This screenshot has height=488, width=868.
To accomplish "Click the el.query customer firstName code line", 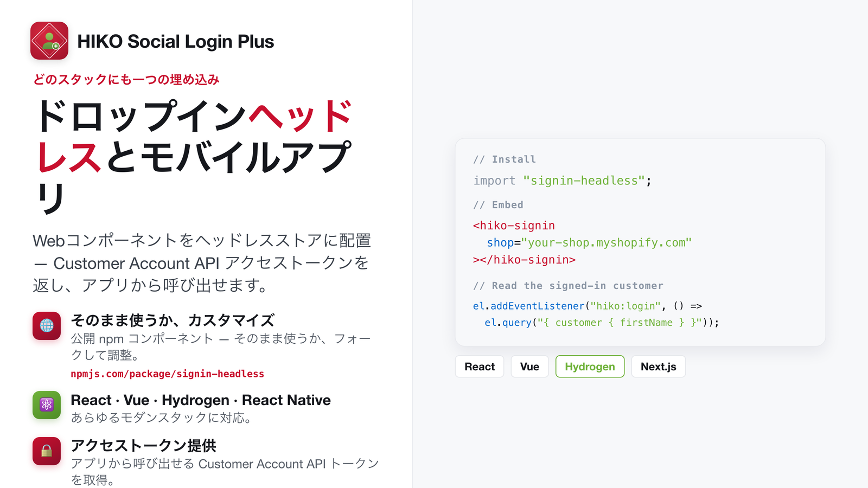I will point(602,323).
